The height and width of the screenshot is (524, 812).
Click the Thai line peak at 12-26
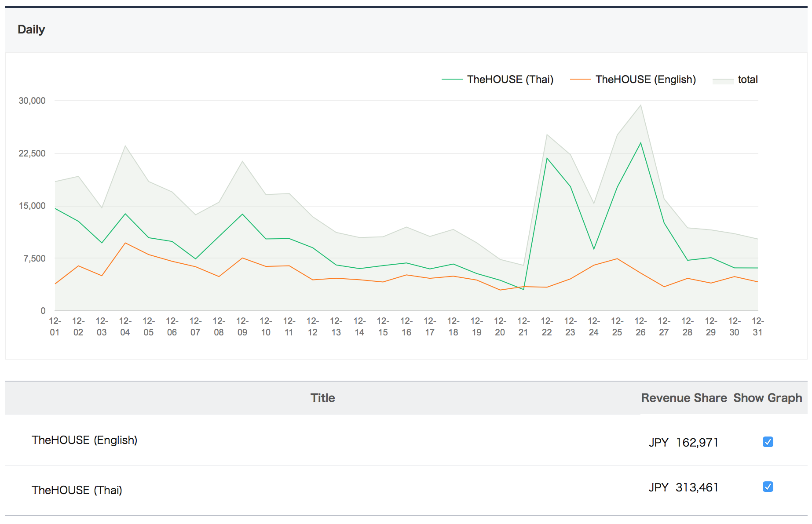640,143
